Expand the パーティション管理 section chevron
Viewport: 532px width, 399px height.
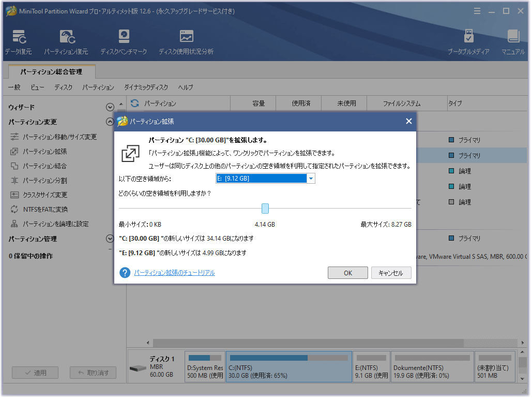tap(110, 239)
